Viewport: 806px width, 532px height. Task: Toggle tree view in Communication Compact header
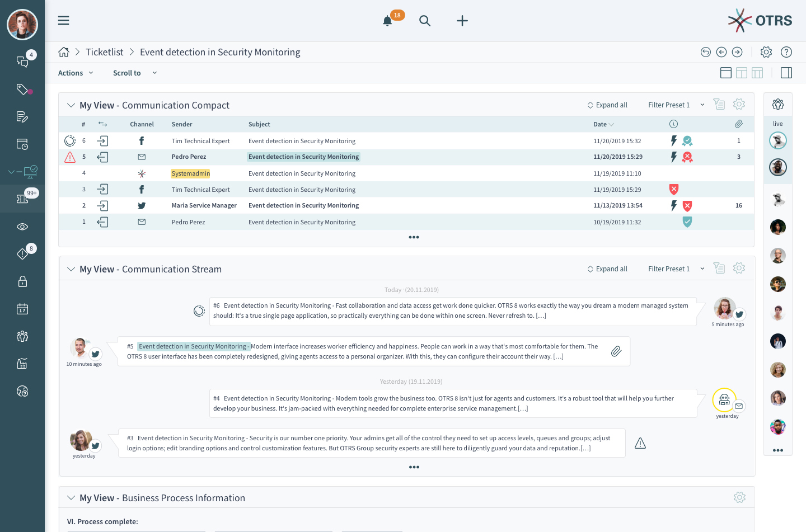pos(719,105)
